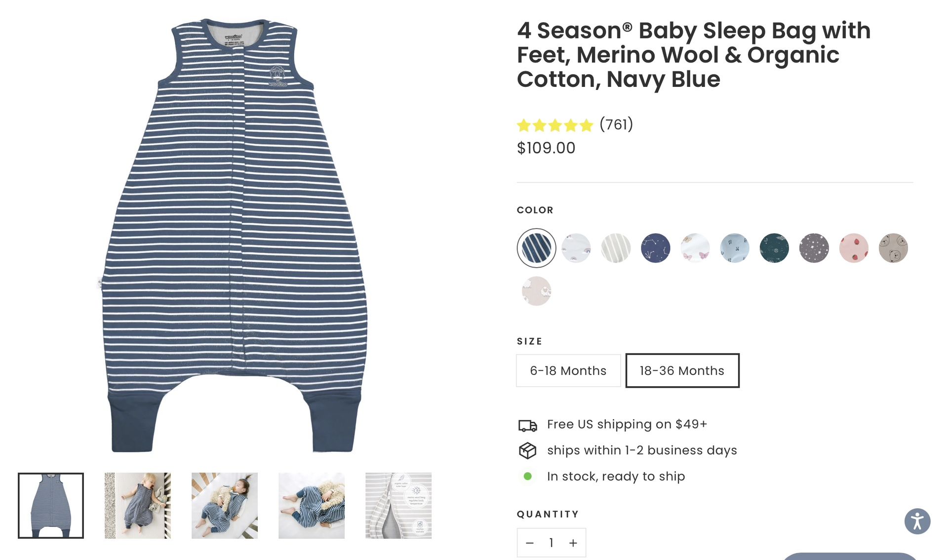Screen dimensions: 948x560
Task: Select the beige bear color swatch
Action: click(893, 248)
